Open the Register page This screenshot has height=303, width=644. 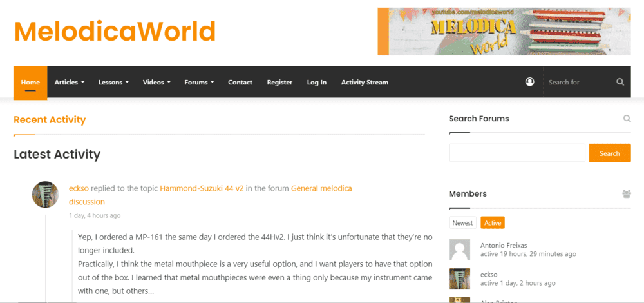click(x=279, y=83)
